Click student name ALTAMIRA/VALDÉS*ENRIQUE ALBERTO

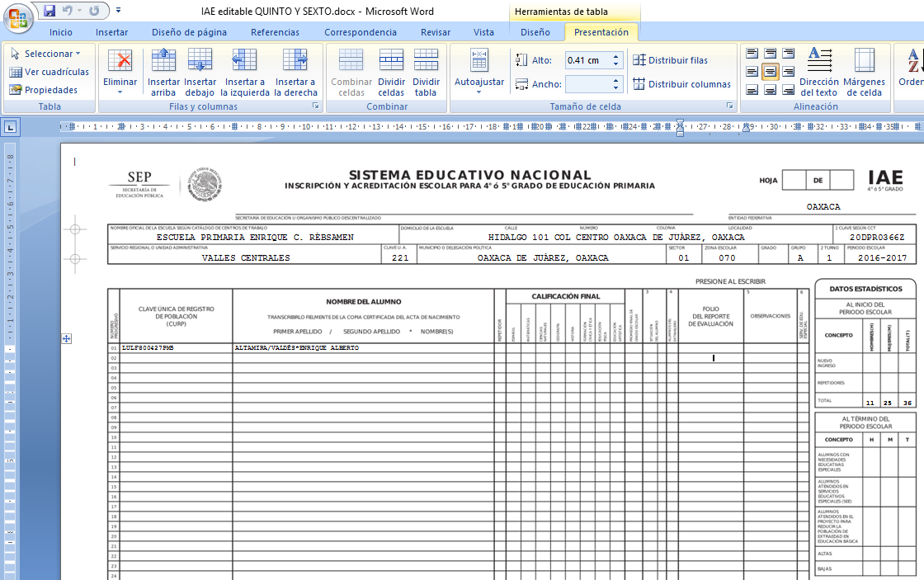coord(296,348)
